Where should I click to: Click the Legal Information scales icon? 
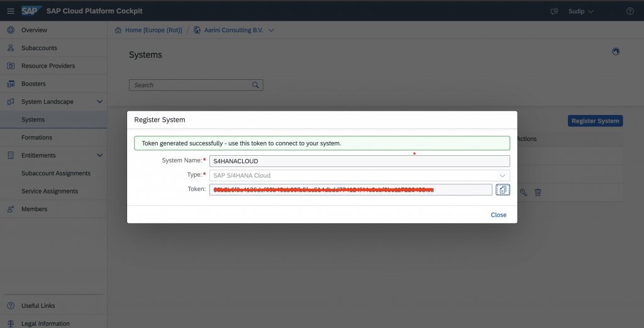(11, 324)
